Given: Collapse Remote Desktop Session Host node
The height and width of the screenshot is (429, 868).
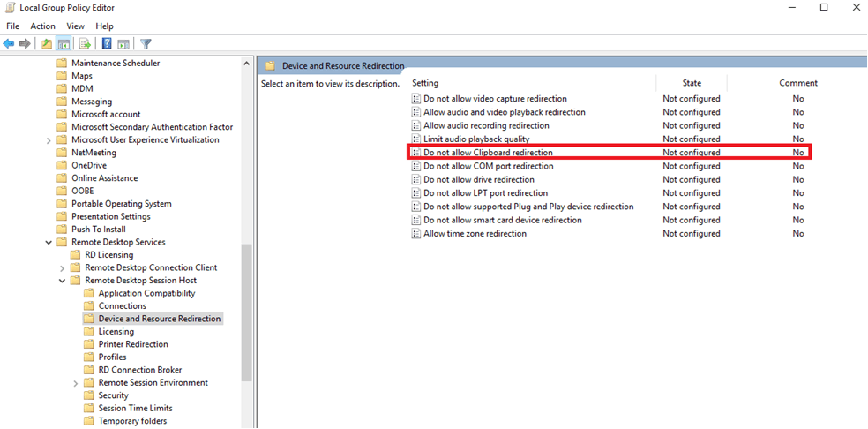Looking at the screenshot, I should coord(63,281).
